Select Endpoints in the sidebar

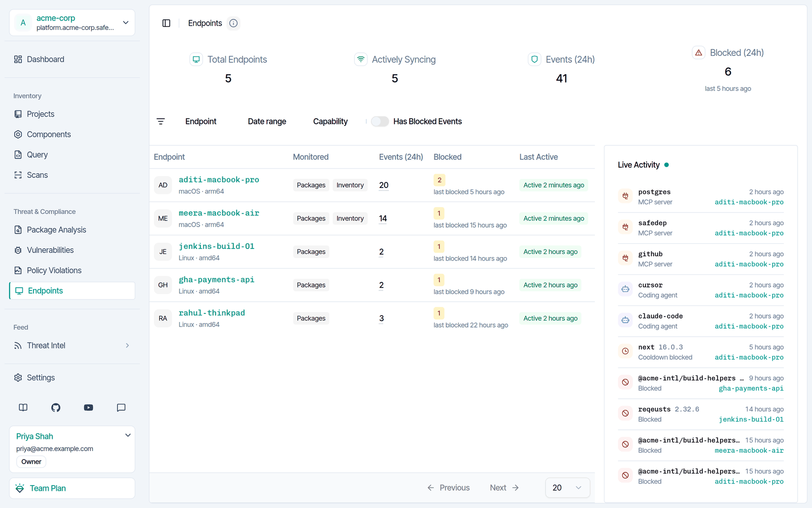(x=72, y=291)
